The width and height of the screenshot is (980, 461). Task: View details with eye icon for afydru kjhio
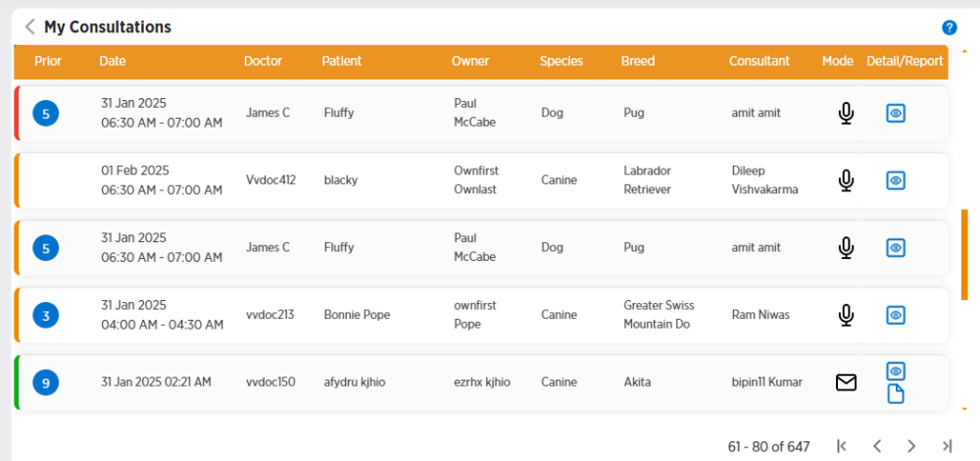896,371
